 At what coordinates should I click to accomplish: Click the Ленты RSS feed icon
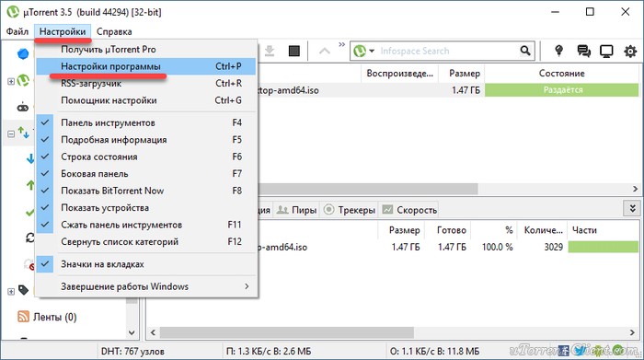pyautogui.click(x=23, y=317)
